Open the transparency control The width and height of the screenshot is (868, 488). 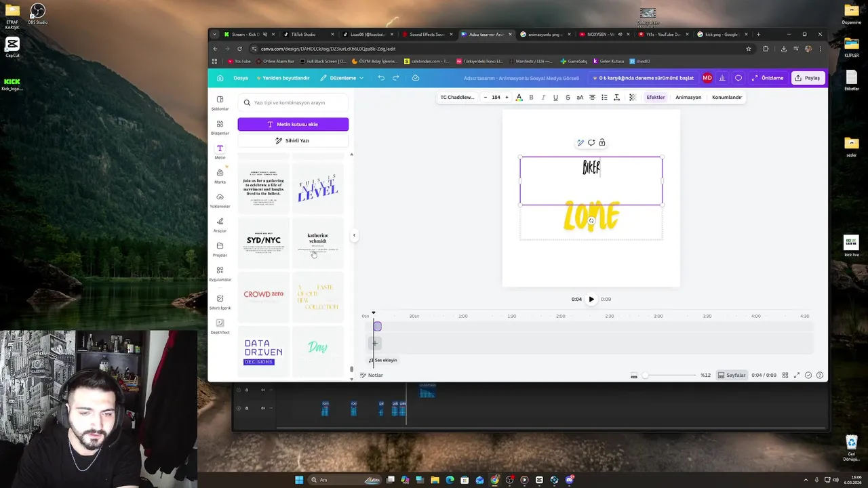click(633, 97)
